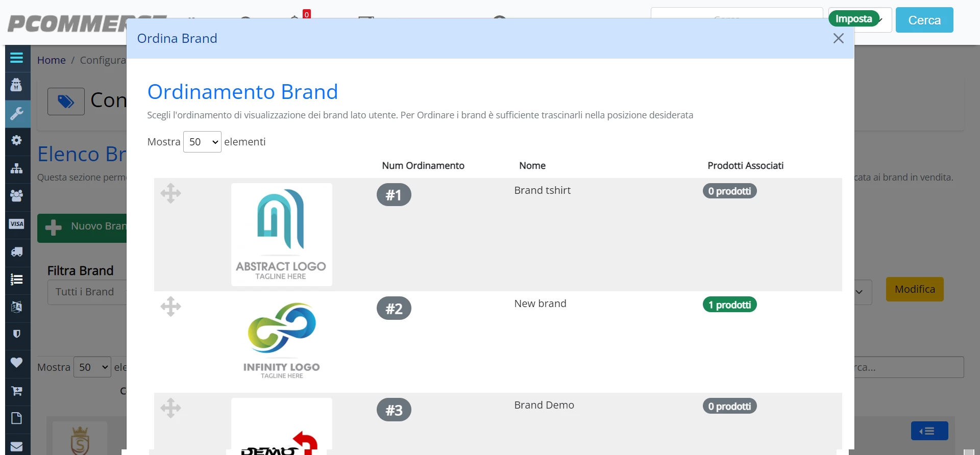Click 0 prodotti badge for Brand tshirt
980x455 pixels.
pos(729,191)
